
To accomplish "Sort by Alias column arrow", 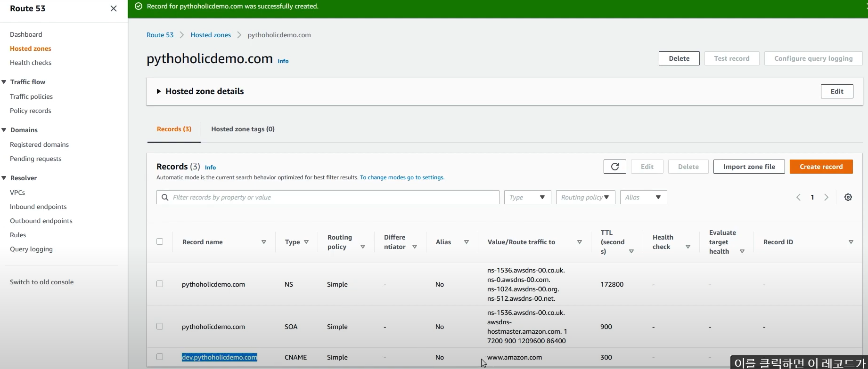I will (x=467, y=242).
